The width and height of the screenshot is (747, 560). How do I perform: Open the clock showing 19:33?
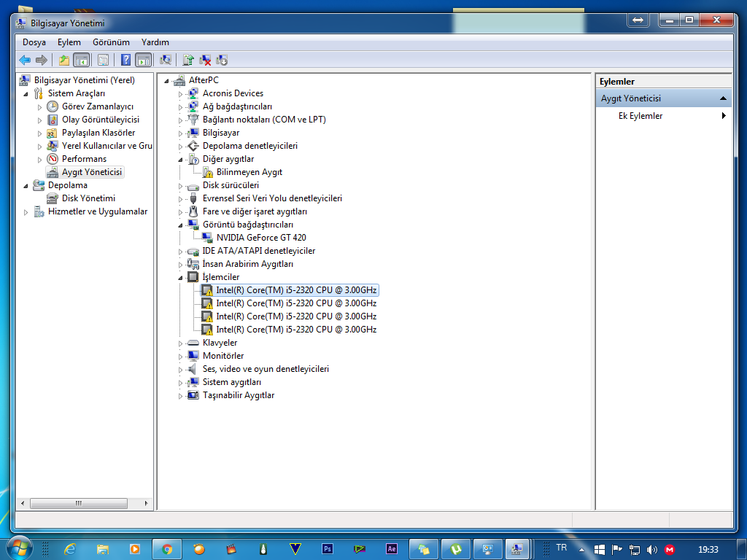pyautogui.click(x=708, y=550)
